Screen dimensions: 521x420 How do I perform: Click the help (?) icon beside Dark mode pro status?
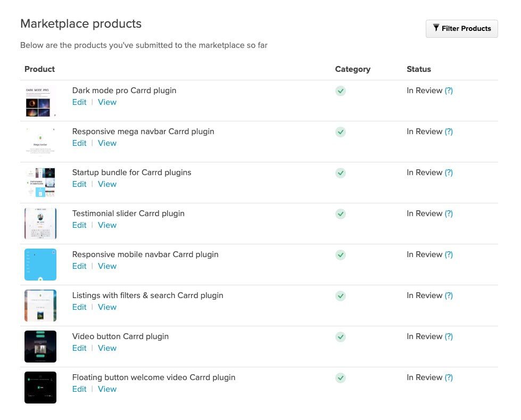point(449,90)
